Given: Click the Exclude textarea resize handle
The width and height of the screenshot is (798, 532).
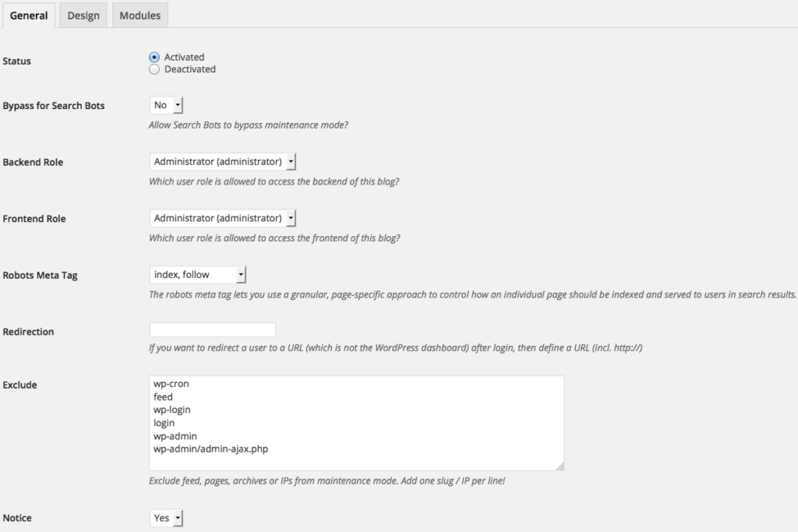Looking at the screenshot, I should click(x=560, y=466).
